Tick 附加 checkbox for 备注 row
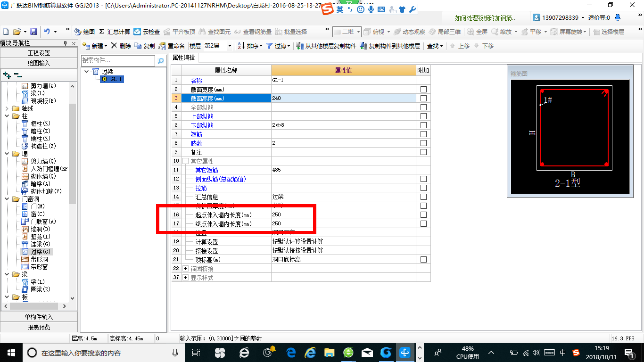644x362 pixels. 423,152
